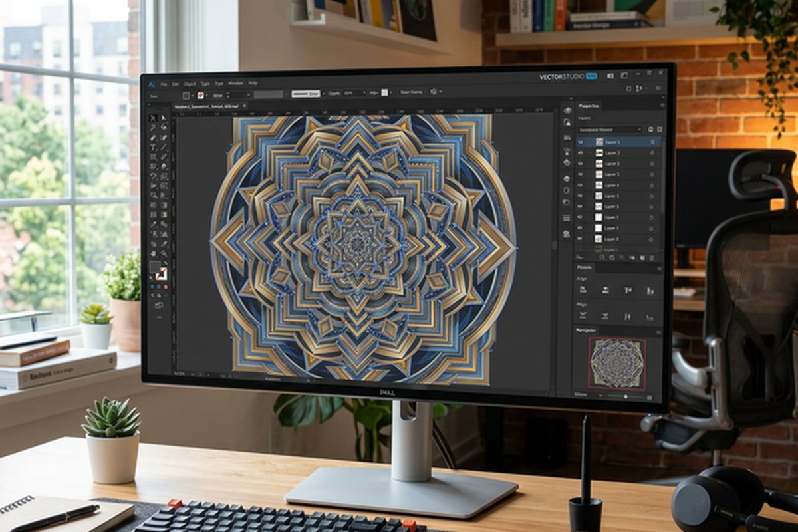The image size is (798, 532).
Task: Open the Window menu
Action: (235, 83)
